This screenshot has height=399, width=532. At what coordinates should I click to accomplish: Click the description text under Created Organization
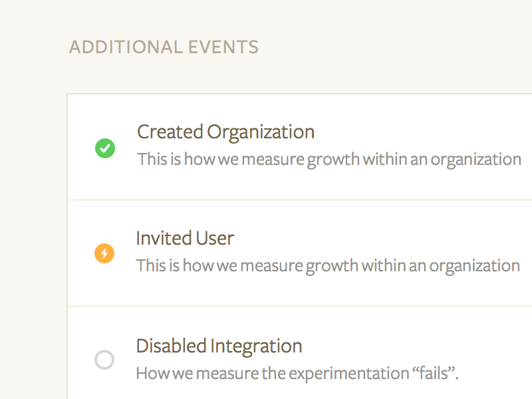pos(329,160)
